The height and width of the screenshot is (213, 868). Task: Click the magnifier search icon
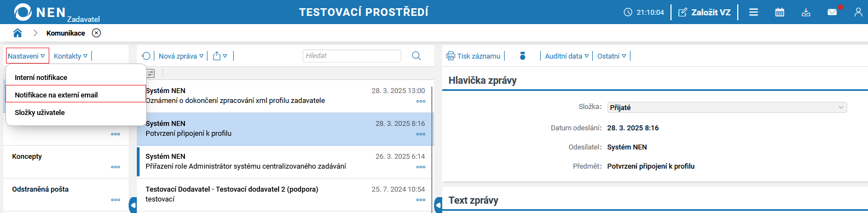click(x=416, y=56)
